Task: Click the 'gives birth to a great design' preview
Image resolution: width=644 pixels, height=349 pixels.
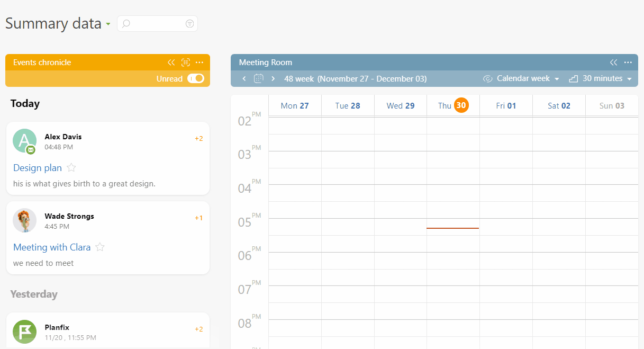Action: (84, 184)
